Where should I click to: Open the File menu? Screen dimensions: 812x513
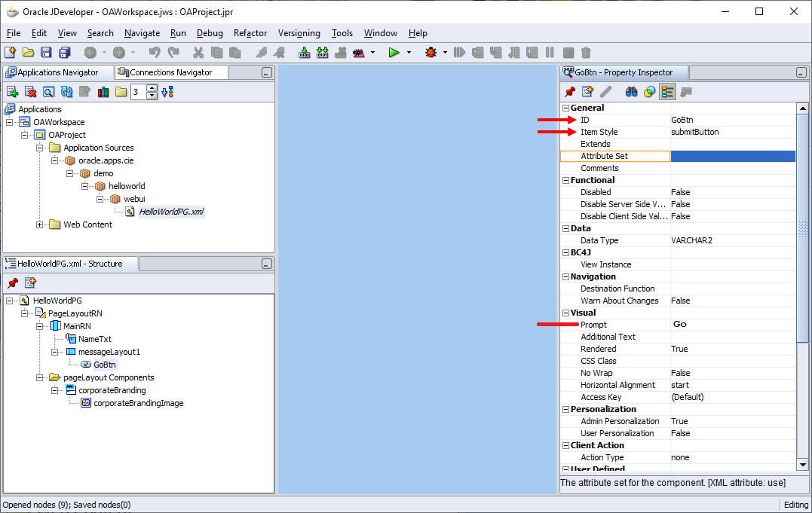14,33
